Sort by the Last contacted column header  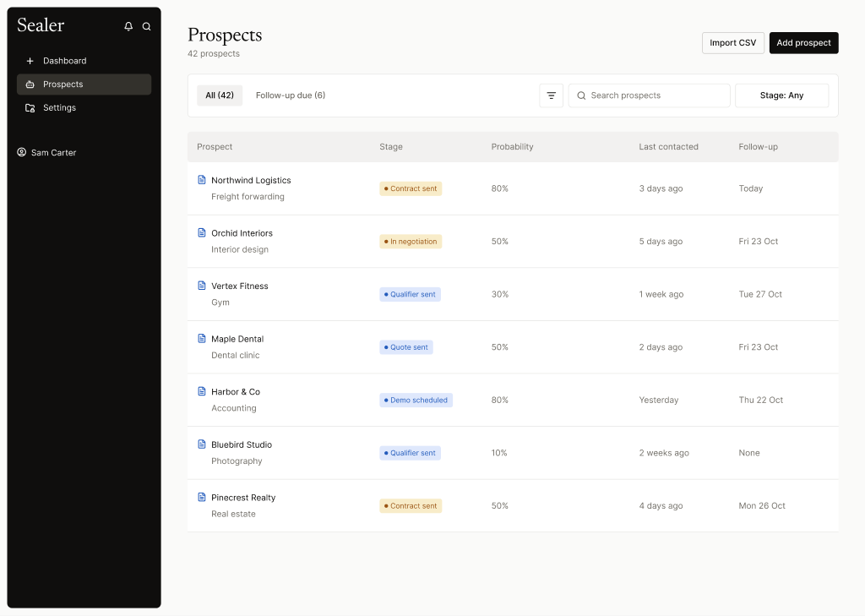(x=669, y=147)
